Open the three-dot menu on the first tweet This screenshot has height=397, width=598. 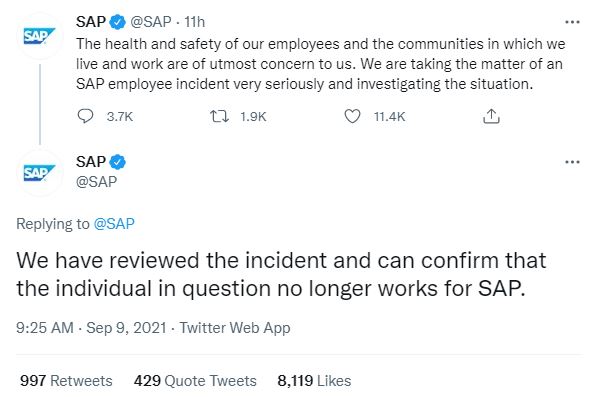pos(572,22)
